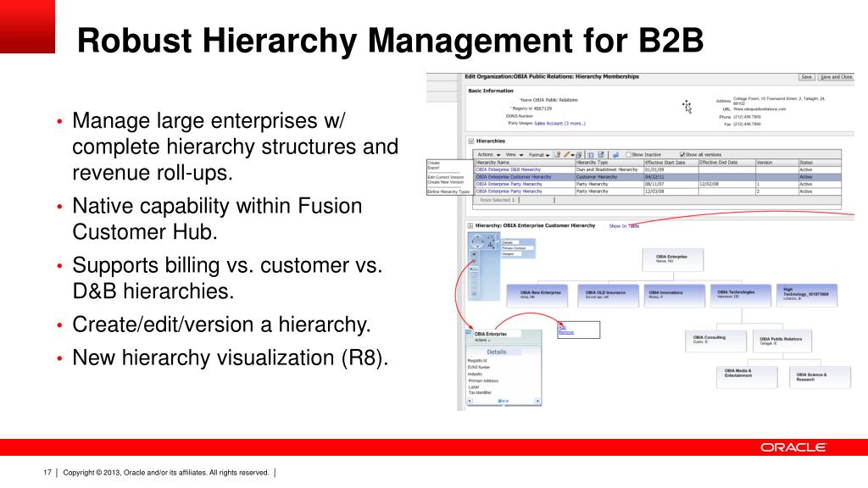Choose Export from the Actions menu
This screenshot has height=488, width=868.
click(x=433, y=168)
